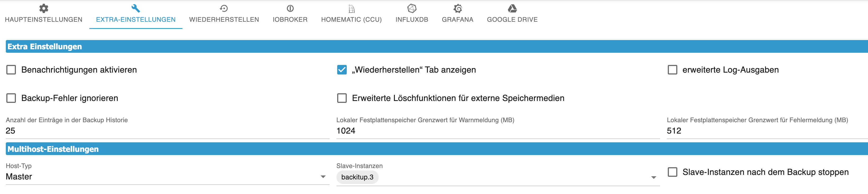Click the backitup.3 chip
This screenshot has width=868, height=194.
[357, 178]
